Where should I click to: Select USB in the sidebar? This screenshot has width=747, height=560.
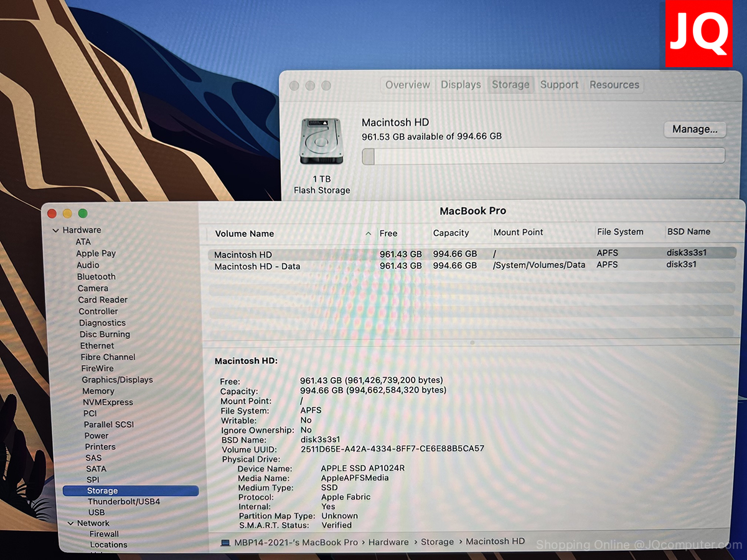[x=96, y=512]
